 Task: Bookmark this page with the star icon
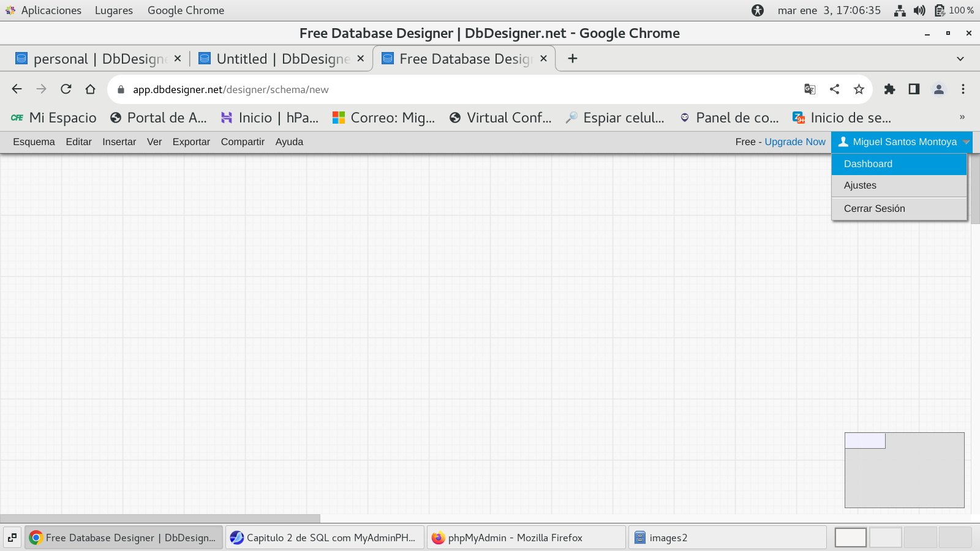[x=859, y=89]
